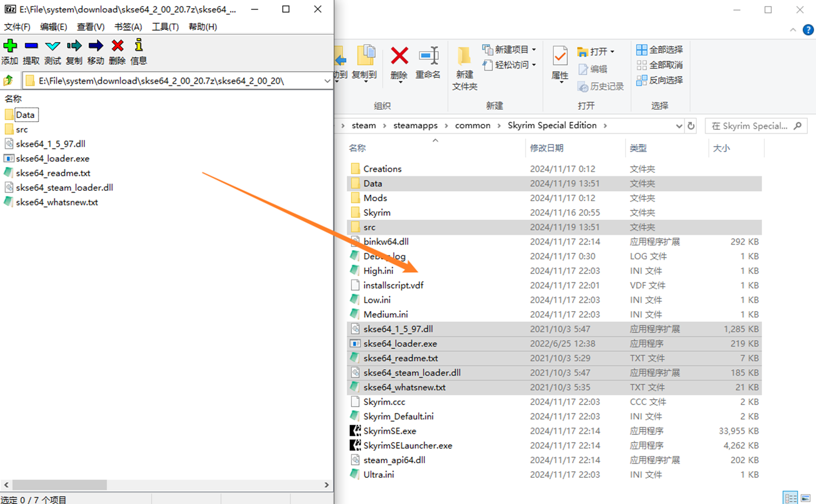Click 反向选择 (Invert selection) in Explorer
The image size is (816, 504).
(659, 80)
